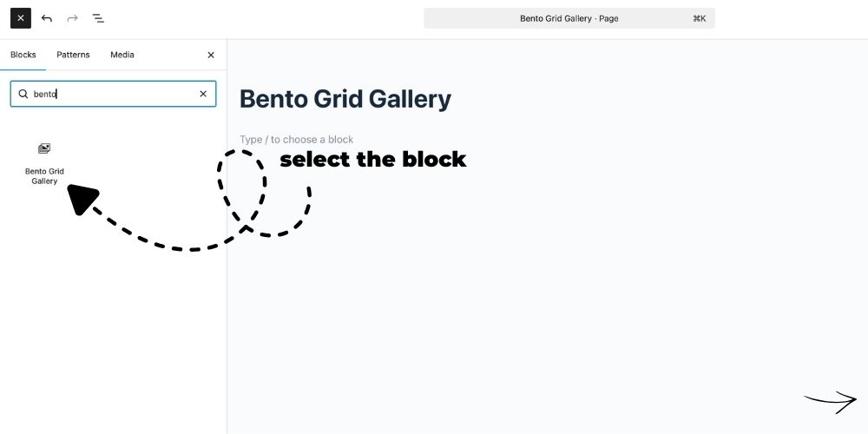
Task: Switch to the Patterns tab
Action: [73, 55]
